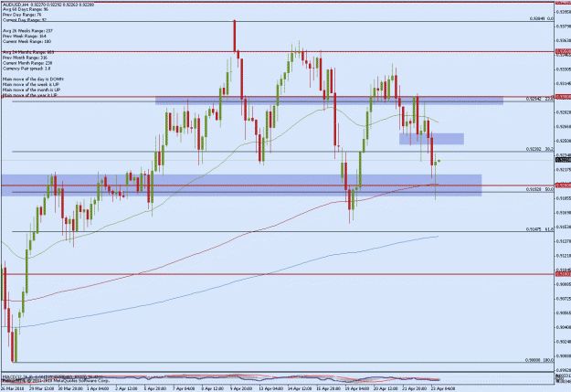Click the '2 Apr 12:00' date axis label
The width and height of the screenshot is (571, 392).
[126, 388]
